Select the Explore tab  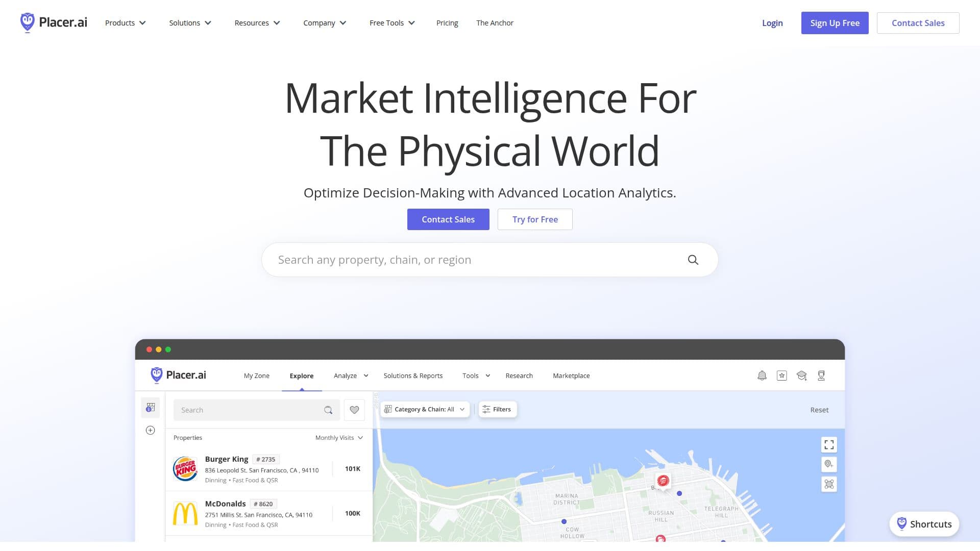pos(302,375)
